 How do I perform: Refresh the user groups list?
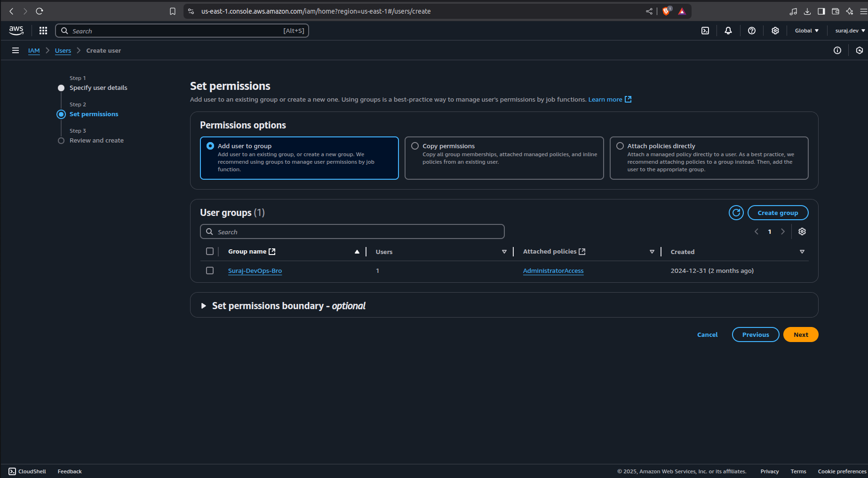coord(736,213)
